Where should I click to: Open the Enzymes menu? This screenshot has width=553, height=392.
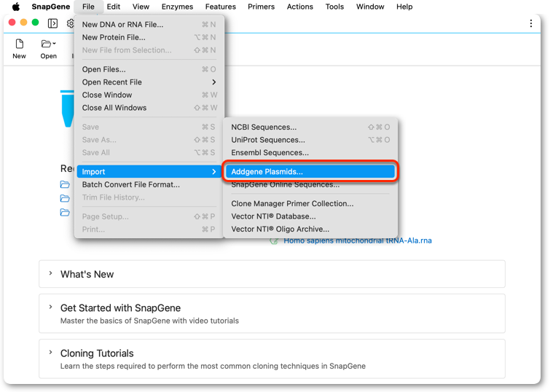(177, 7)
